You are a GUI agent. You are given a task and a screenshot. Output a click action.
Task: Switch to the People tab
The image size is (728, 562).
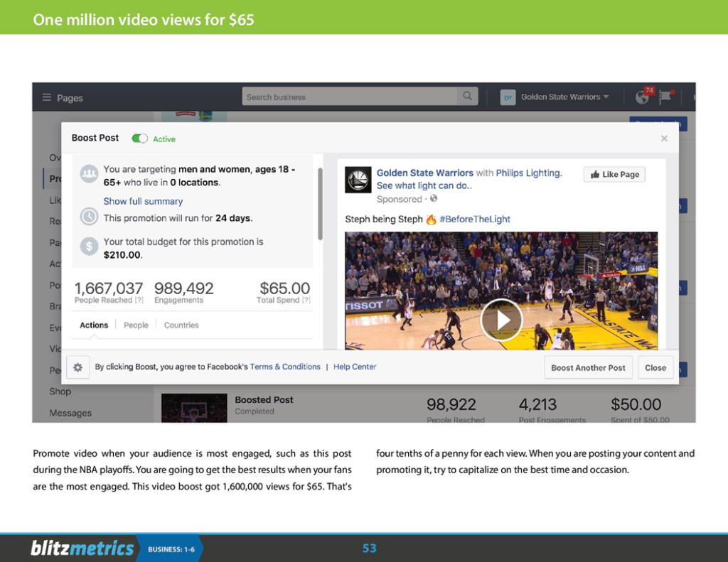pos(136,325)
